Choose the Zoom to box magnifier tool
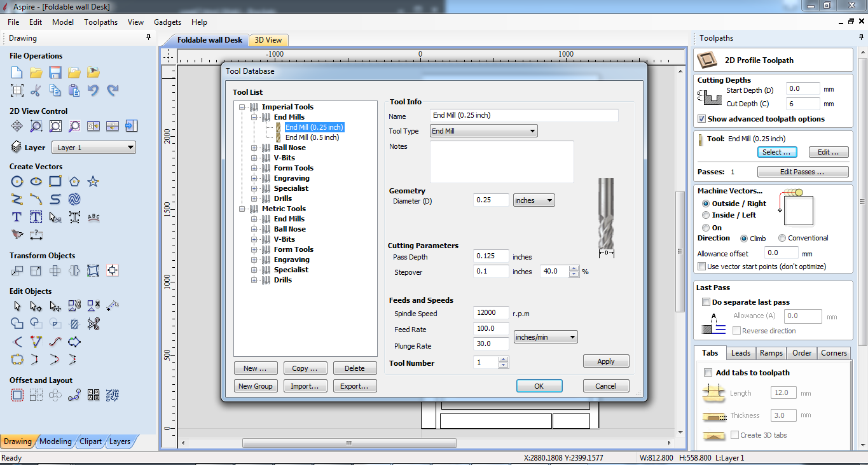Image resolution: width=868 pixels, height=465 pixels. 36,126
